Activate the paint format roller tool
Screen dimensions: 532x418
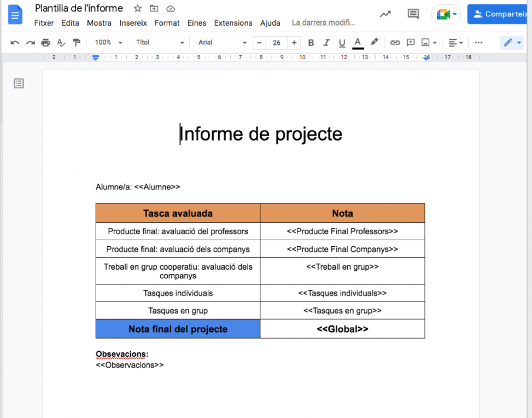pyautogui.click(x=77, y=43)
